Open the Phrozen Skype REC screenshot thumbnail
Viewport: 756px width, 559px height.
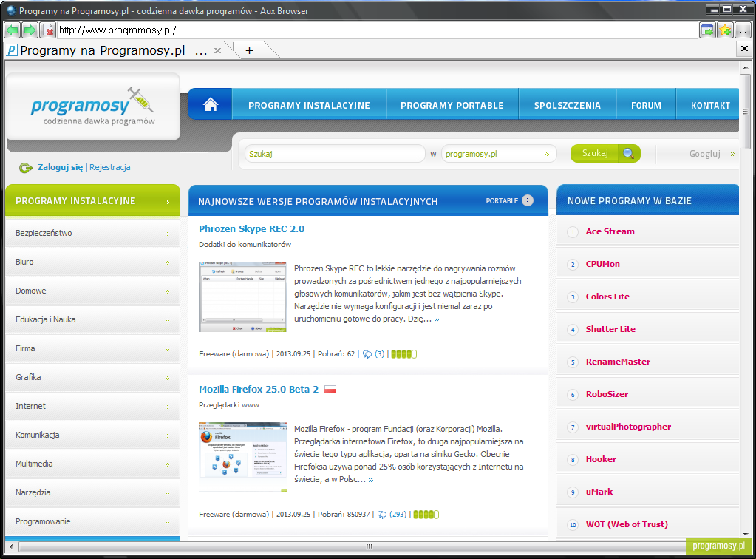click(243, 297)
